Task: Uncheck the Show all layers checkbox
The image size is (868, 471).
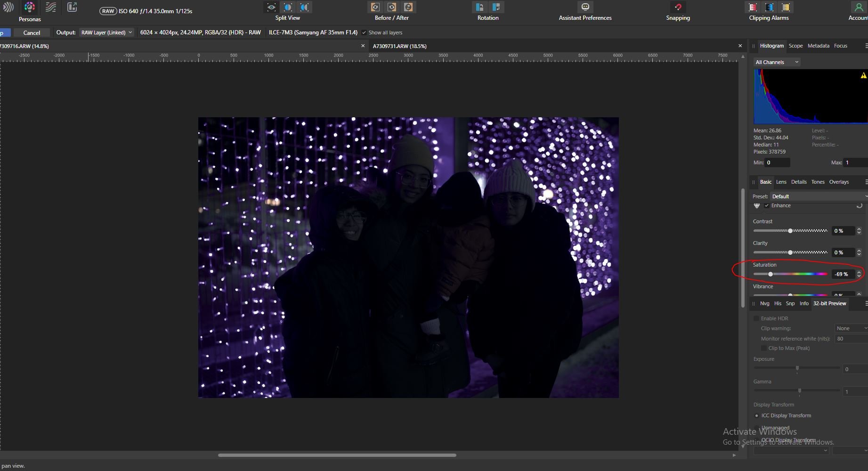Action: (364, 32)
